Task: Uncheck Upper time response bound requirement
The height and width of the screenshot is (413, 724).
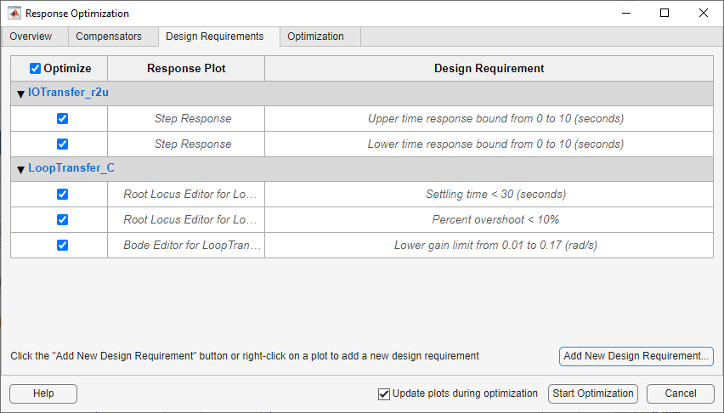Action: [x=62, y=119]
